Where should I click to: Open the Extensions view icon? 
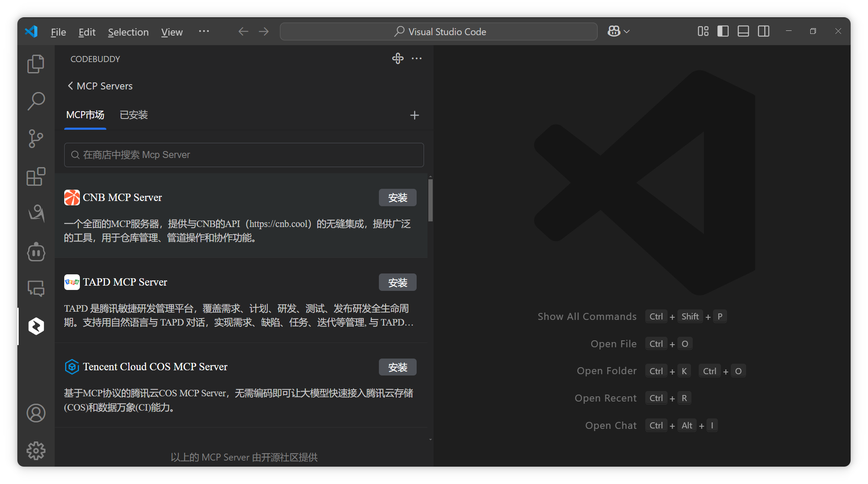pos(36,177)
